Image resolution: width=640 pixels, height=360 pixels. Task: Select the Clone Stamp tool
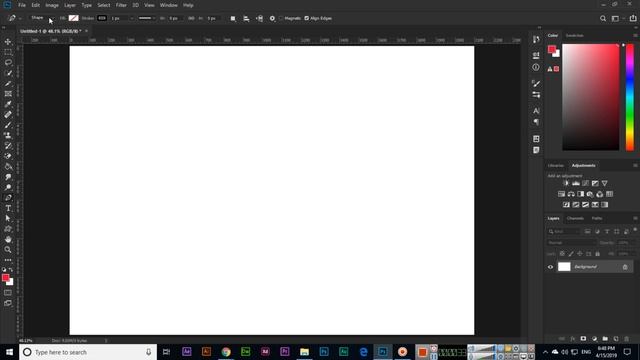8,135
